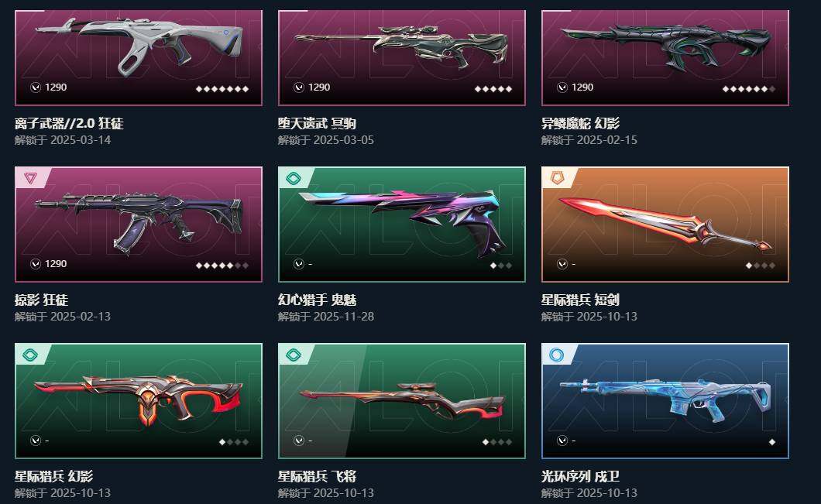Click level diamonds on 星际猎兵 短剑 card
821x504 pixels.
click(761, 266)
